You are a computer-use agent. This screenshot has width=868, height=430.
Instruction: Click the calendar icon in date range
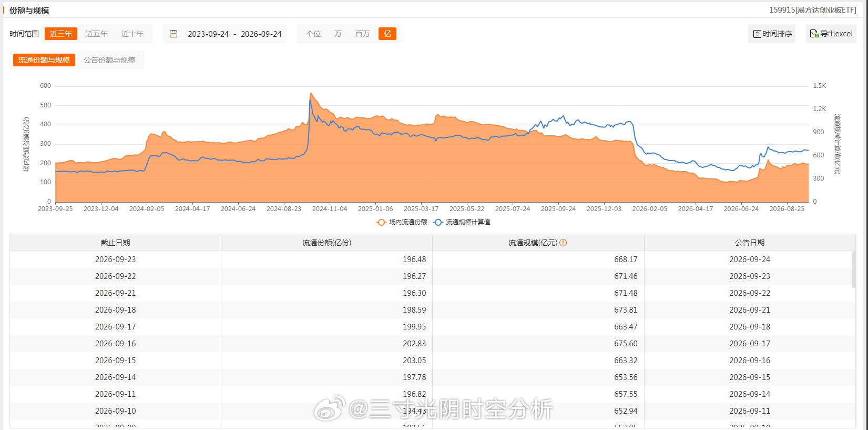coord(173,34)
